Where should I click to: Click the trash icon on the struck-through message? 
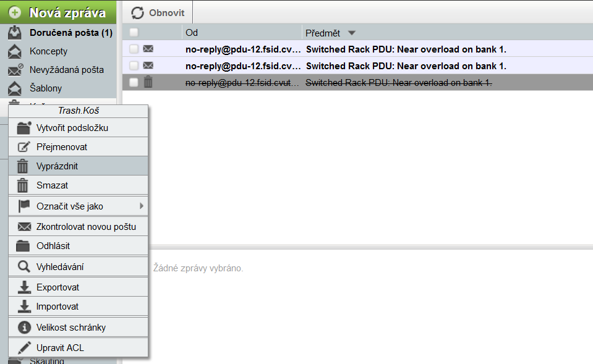(148, 82)
